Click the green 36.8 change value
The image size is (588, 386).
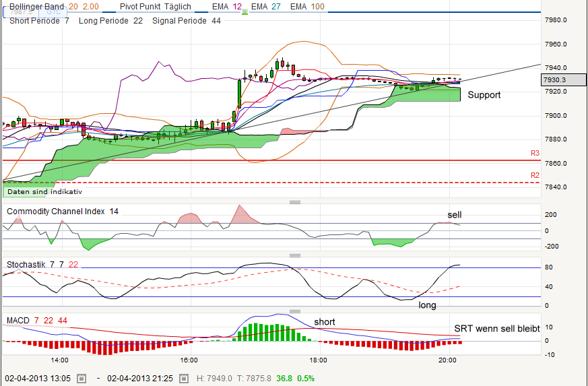tap(284, 379)
